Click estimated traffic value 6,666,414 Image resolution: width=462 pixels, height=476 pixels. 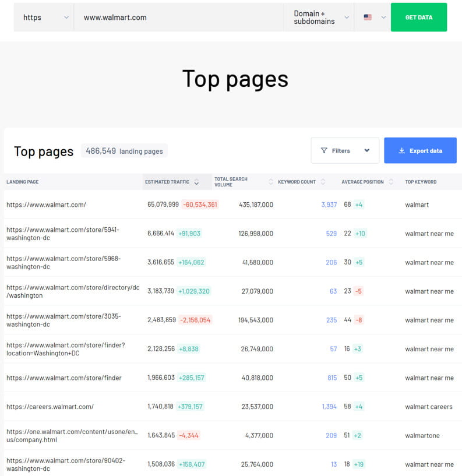[x=161, y=234]
